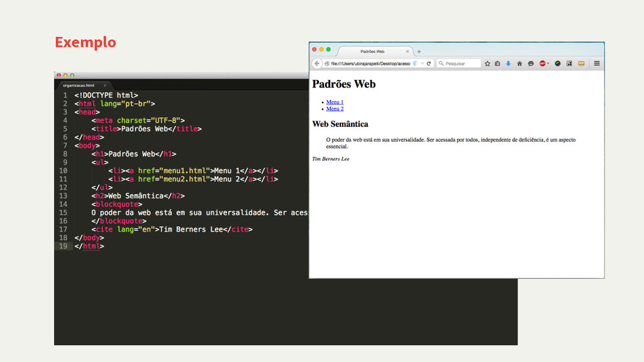
Task: Maximize the browser with green button
Action: [x=328, y=49]
